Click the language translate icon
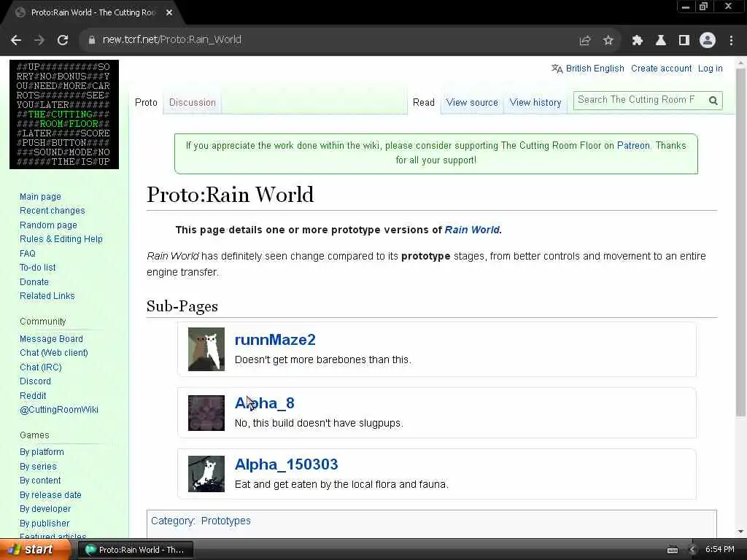This screenshot has width=747, height=560. (x=557, y=69)
